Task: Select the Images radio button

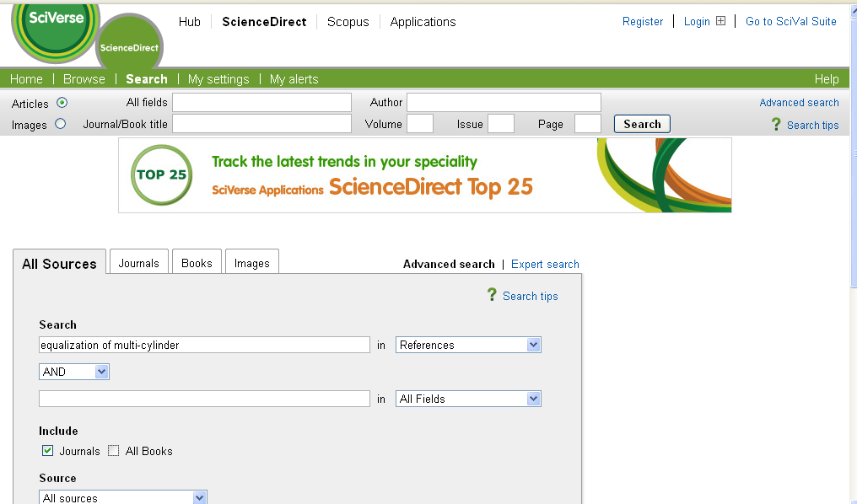Action: tap(60, 124)
